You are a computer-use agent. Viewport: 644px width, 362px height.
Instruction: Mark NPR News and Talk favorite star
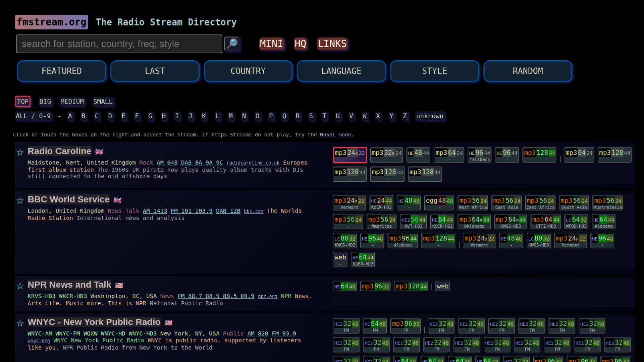pos(20,286)
